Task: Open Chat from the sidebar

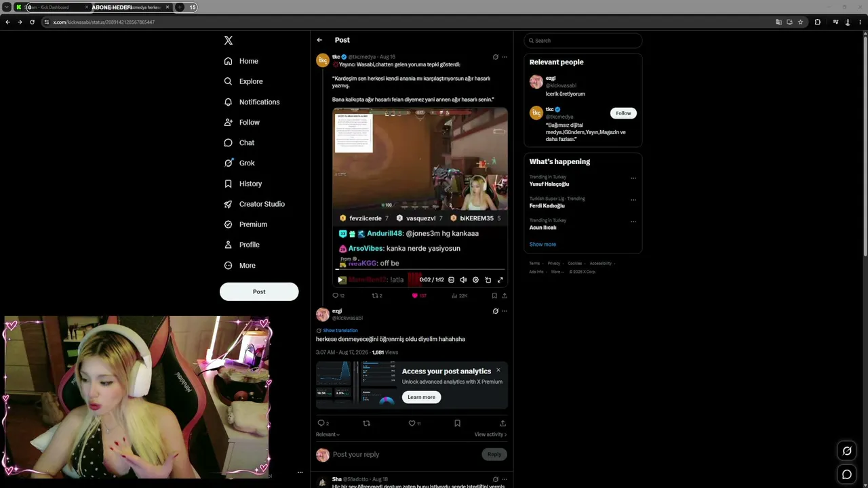Action: (x=239, y=142)
